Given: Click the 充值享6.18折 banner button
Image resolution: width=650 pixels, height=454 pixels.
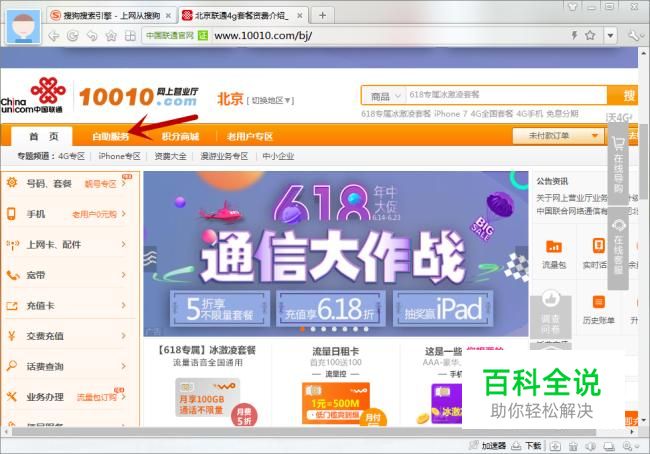Looking at the screenshot, I should 330,308.
